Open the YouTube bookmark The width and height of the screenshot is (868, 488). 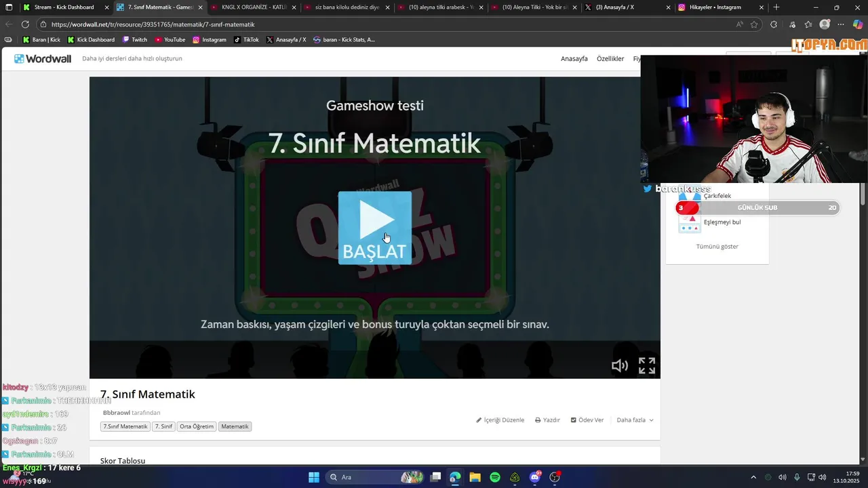(170, 40)
